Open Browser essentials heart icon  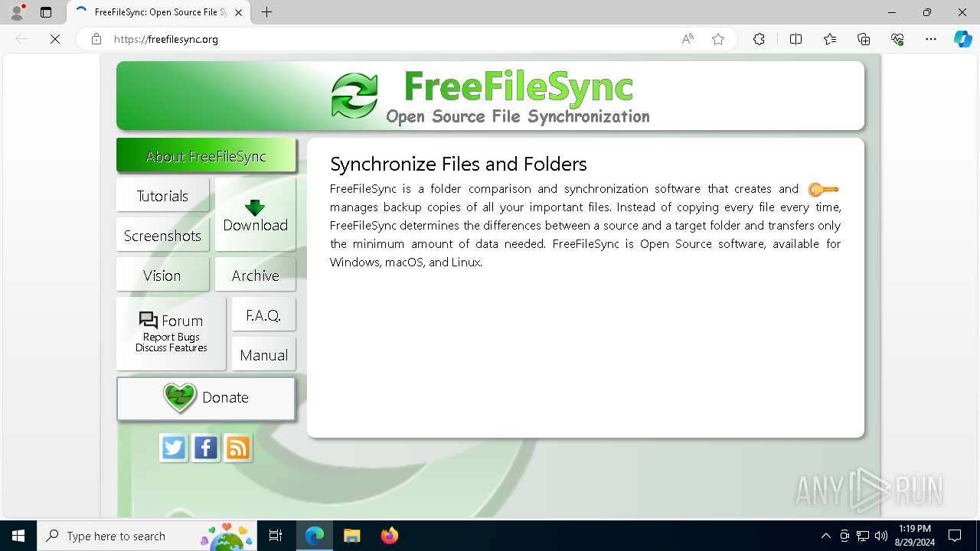pos(897,39)
